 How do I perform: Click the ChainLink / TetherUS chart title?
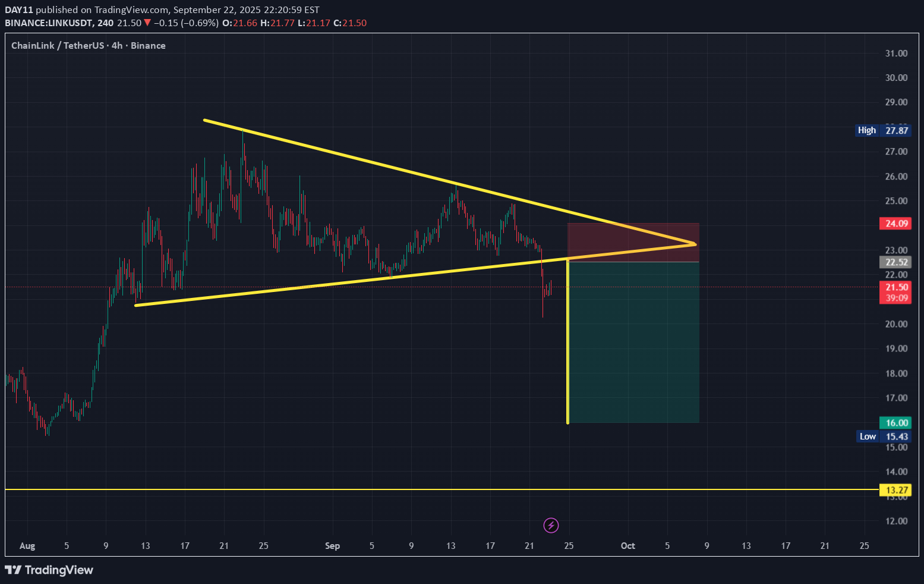pos(89,46)
